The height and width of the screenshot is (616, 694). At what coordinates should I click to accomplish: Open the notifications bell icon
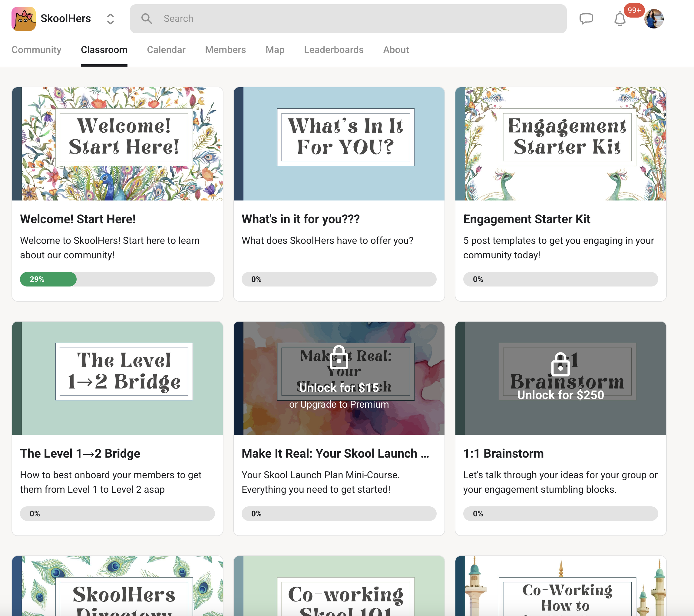pyautogui.click(x=620, y=19)
